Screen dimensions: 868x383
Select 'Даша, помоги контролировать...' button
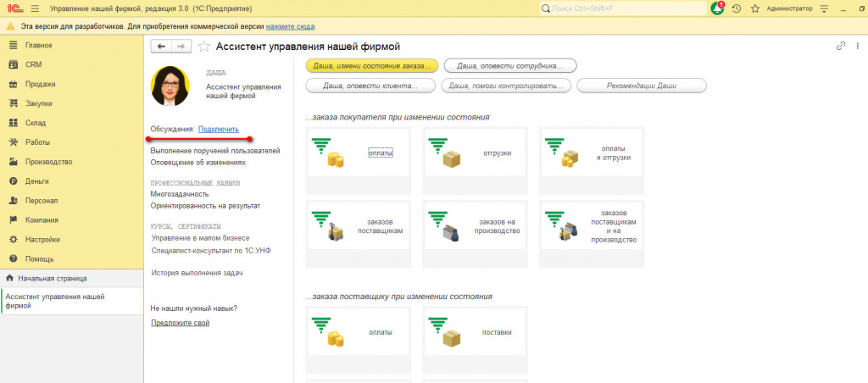(506, 86)
